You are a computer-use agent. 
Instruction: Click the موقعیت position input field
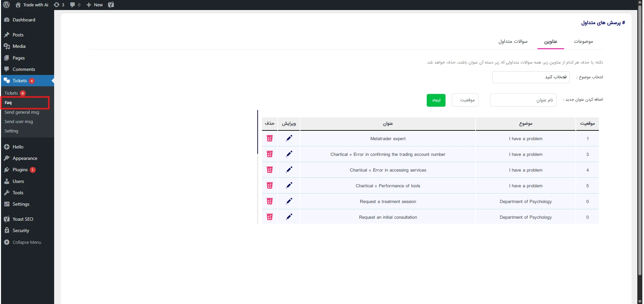465,100
